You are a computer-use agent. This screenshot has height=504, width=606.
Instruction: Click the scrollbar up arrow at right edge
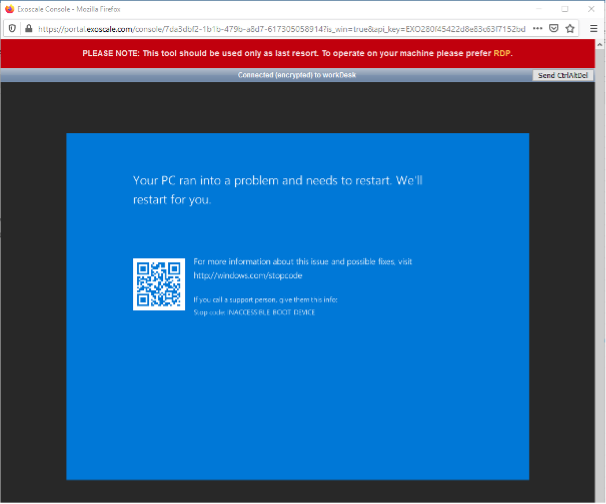click(600, 44)
